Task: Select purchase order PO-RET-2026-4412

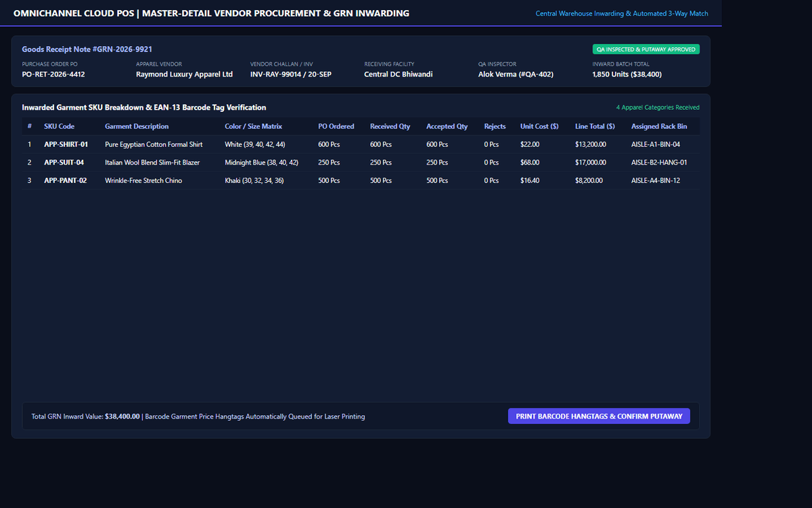Action: tap(53, 75)
